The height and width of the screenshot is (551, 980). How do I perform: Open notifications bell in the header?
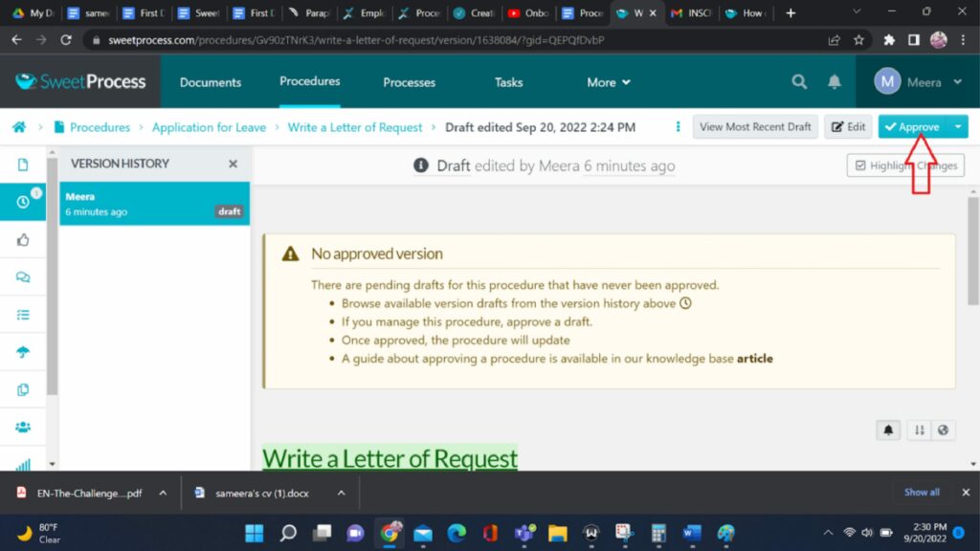tap(835, 82)
